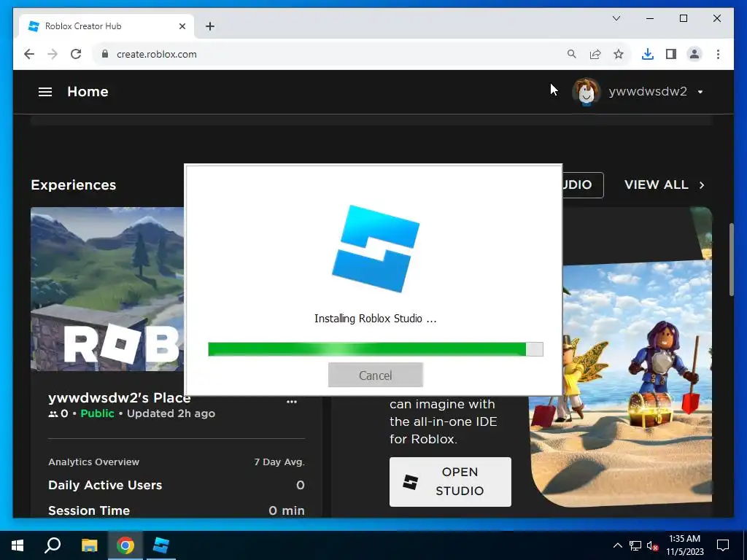Viewport: 747px width, 560px height.
Task: Click the Analytics Overview label
Action: coord(94,462)
